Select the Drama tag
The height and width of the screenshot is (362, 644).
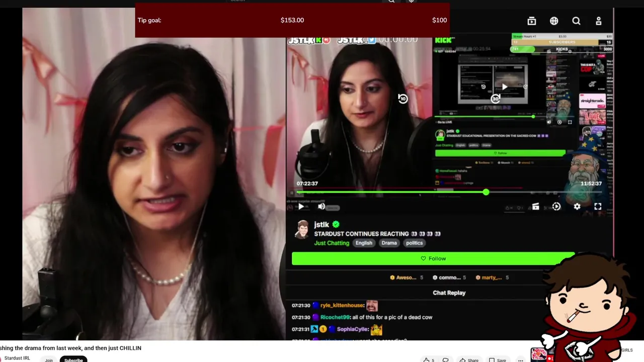(389, 243)
